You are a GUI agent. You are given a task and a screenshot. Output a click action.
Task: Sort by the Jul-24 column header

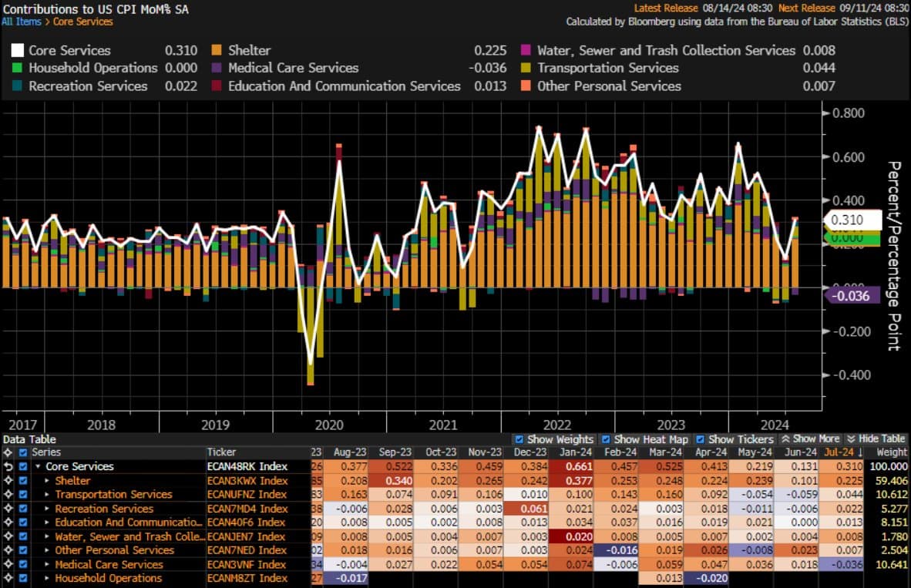[839, 452]
